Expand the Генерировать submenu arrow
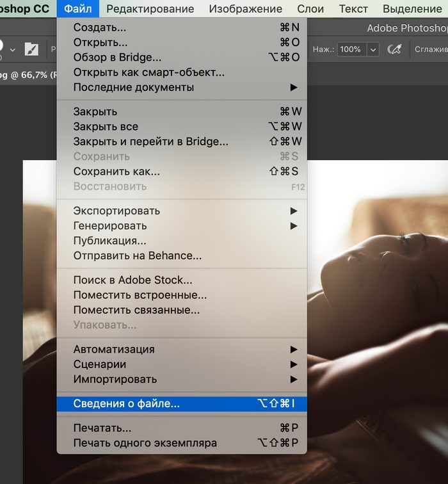This screenshot has height=484, width=448. [x=294, y=226]
